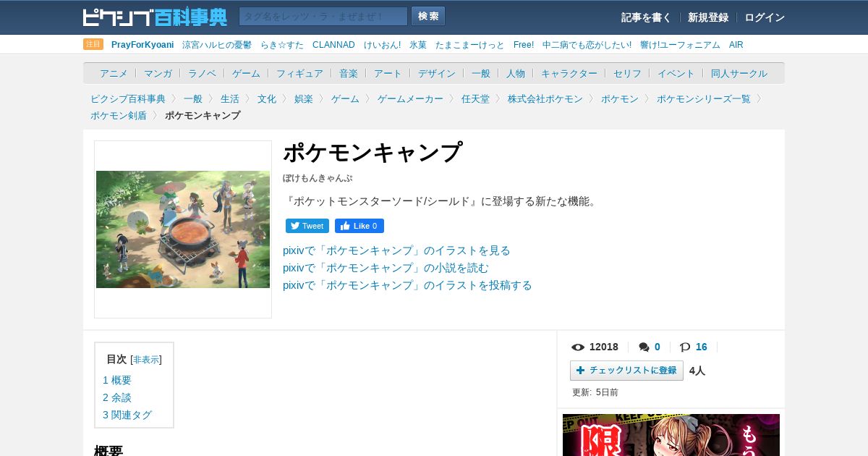Open the Pokémon camp illustration thumbnail
This screenshot has height=456, width=868.
coord(183,229)
